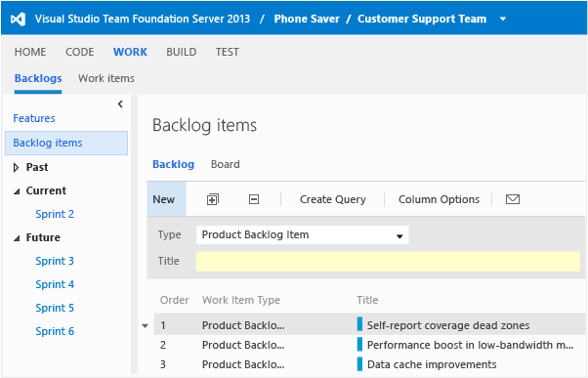Collapse the Current sprints node

tap(17, 191)
